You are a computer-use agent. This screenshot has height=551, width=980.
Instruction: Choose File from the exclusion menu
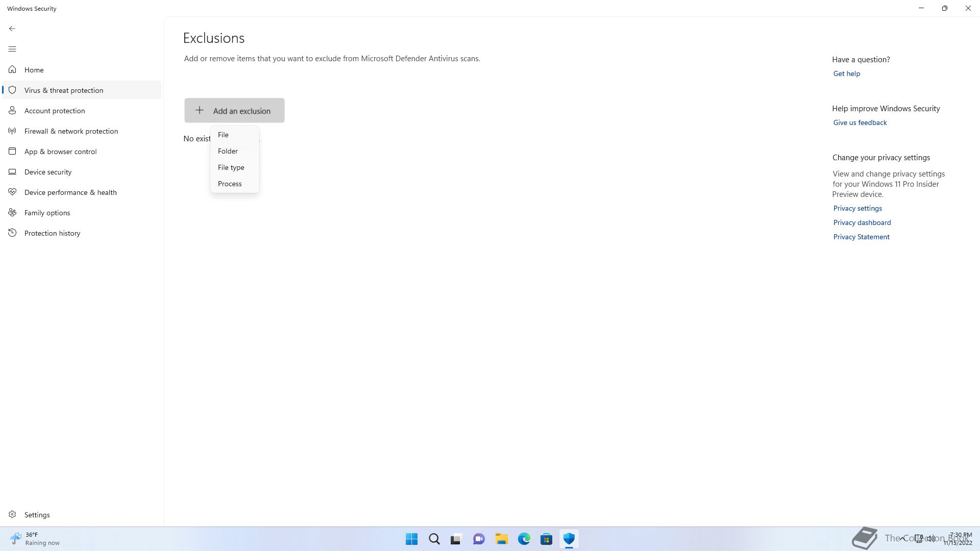234,135
